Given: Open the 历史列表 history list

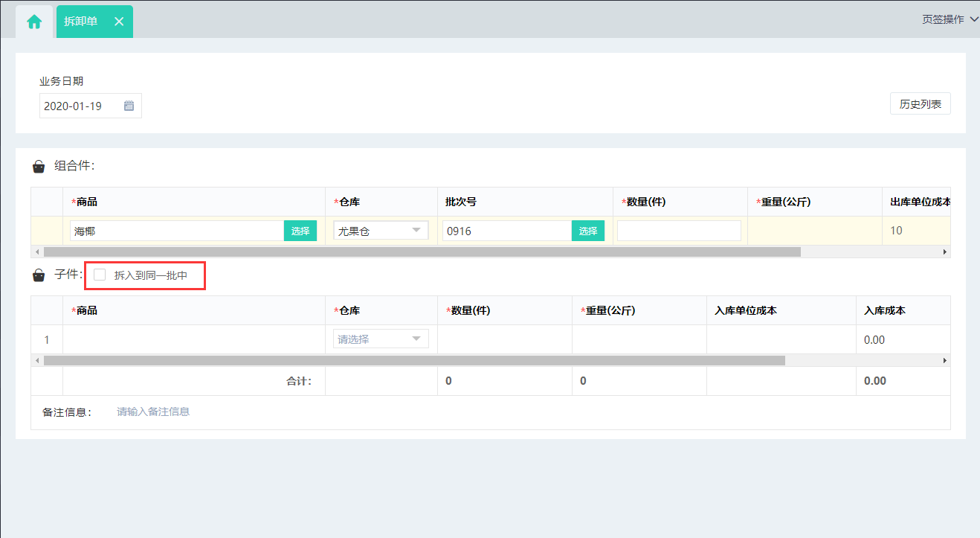Looking at the screenshot, I should tap(920, 104).
